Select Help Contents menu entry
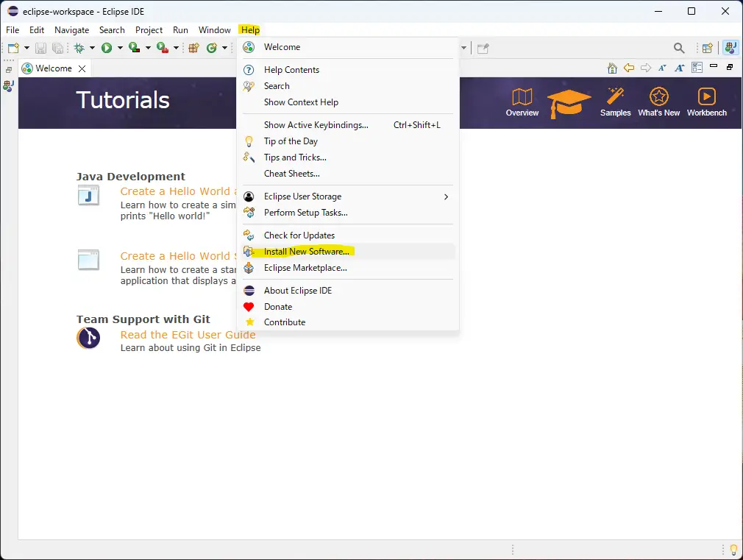The height and width of the screenshot is (560, 743). coord(348,70)
